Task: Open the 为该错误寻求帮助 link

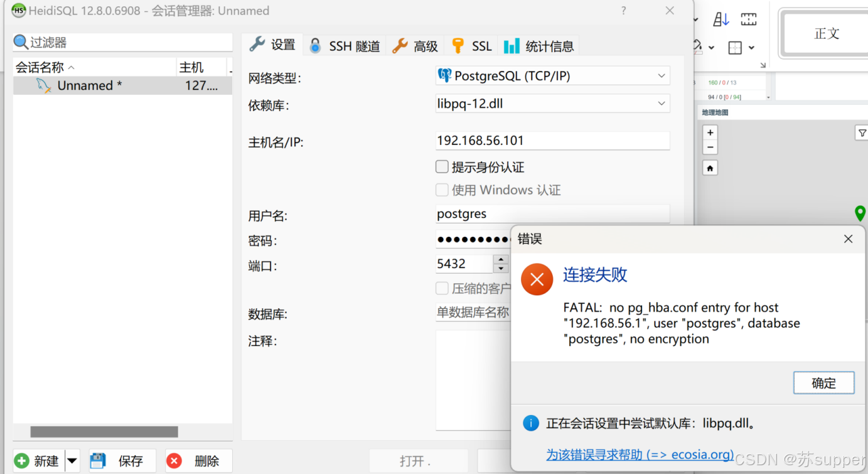Action: click(x=640, y=455)
